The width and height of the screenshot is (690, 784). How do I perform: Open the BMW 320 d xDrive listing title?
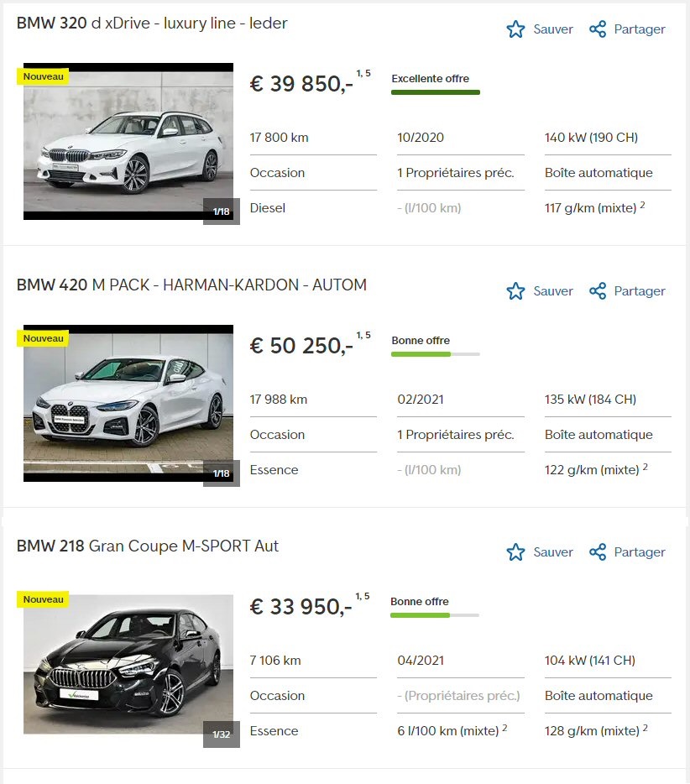pyautogui.click(x=152, y=23)
